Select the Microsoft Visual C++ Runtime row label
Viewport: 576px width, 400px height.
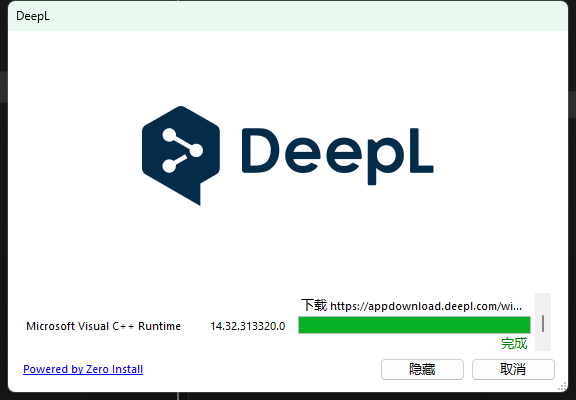(x=103, y=326)
